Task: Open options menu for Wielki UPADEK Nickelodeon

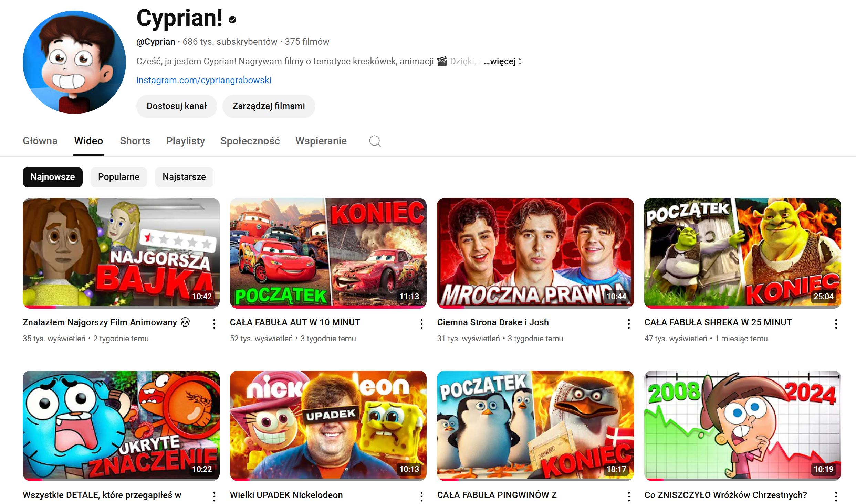Action: 421,496
